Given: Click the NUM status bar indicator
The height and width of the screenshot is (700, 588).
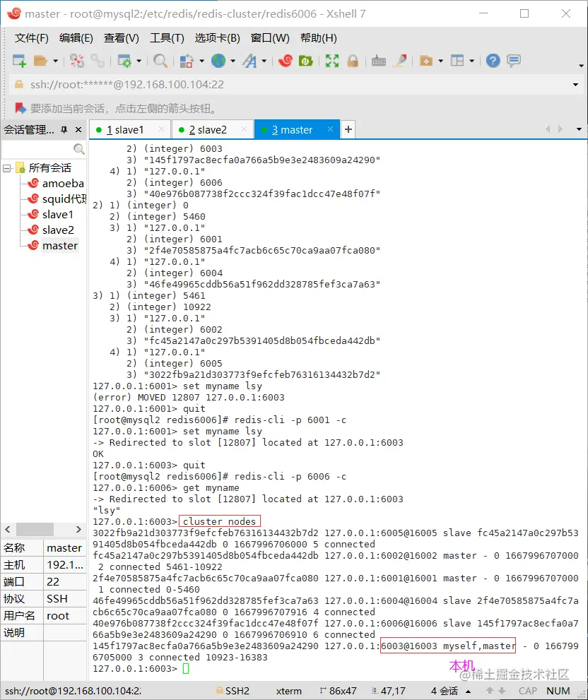Looking at the screenshot, I should [558, 691].
